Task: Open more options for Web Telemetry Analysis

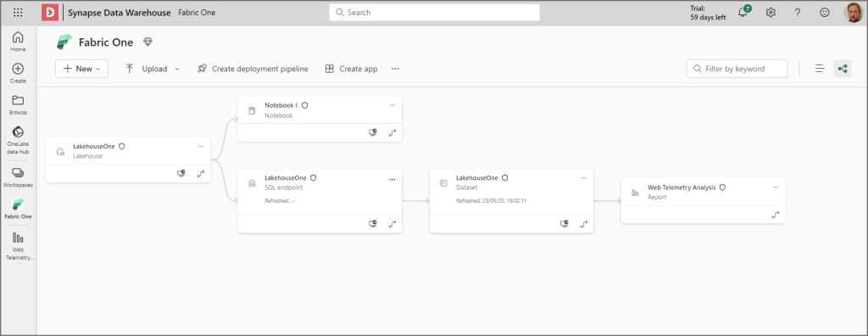Action: [776, 187]
